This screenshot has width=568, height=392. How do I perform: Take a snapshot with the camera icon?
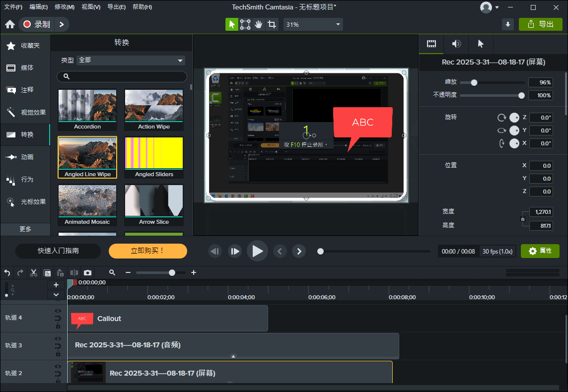coord(88,272)
